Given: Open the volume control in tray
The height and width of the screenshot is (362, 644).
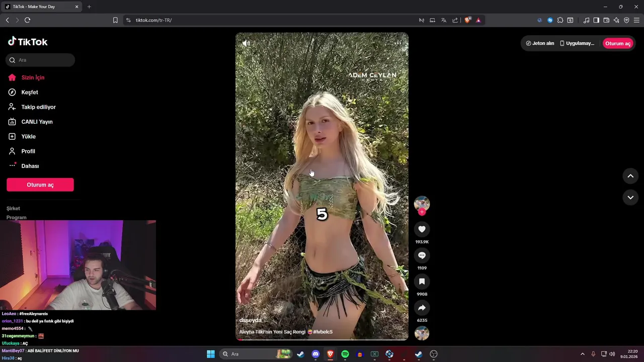Looking at the screenshot, I should tap(612, 354).
